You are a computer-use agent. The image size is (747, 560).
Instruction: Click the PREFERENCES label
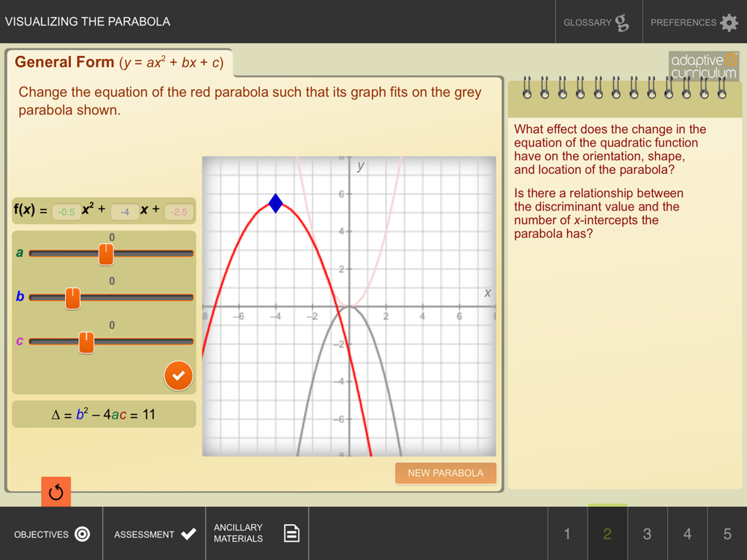pos(684,22)
